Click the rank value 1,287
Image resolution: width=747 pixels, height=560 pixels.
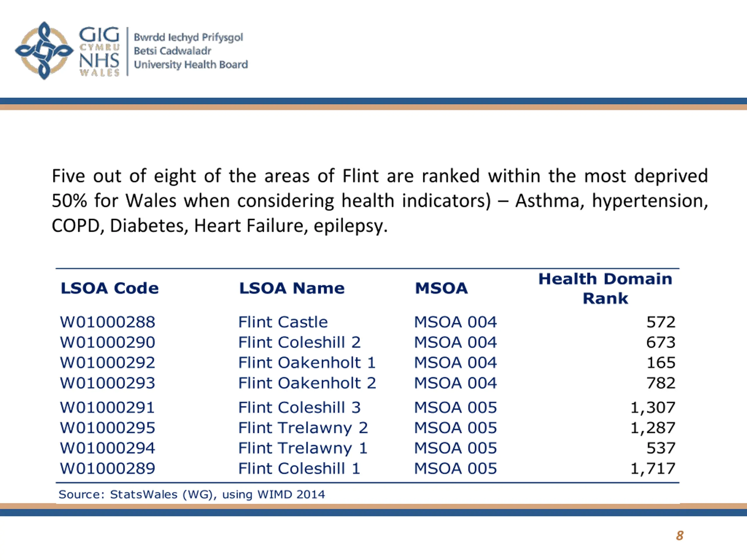coord(653,428)
